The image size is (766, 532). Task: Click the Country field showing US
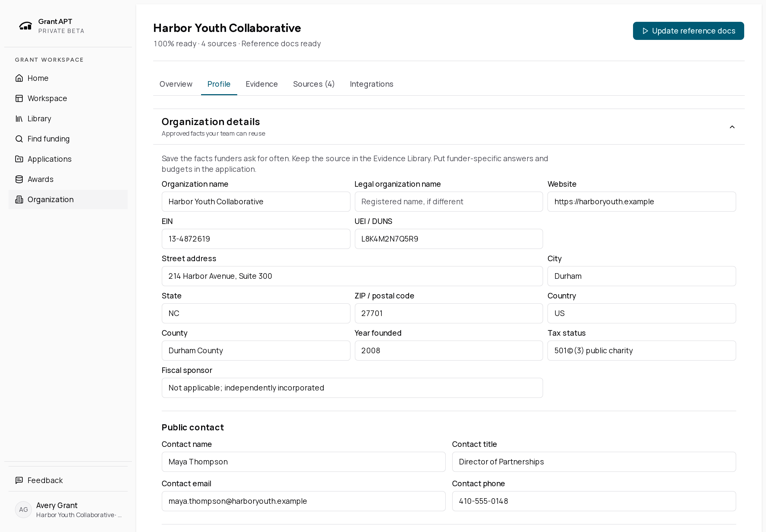(x=642, y=313)
